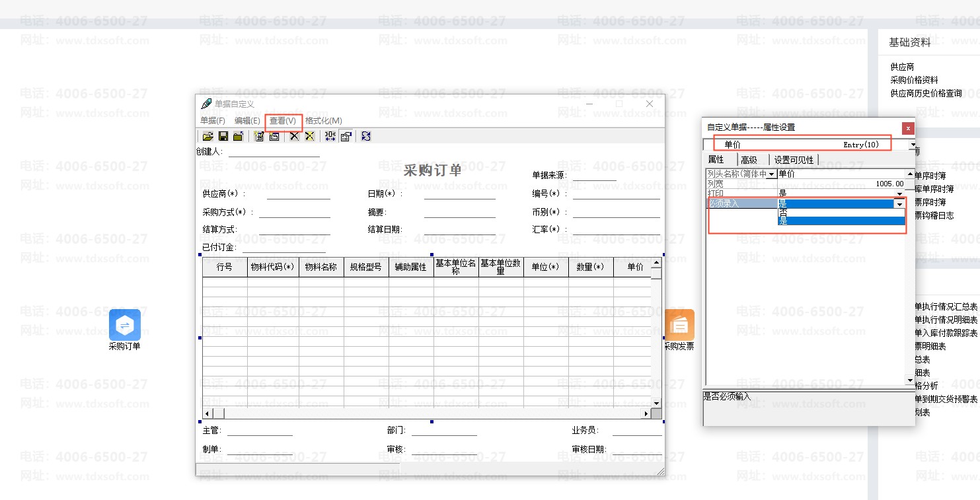
Task: Open the 单据(F) menu
Action: (x=213, y=121)
